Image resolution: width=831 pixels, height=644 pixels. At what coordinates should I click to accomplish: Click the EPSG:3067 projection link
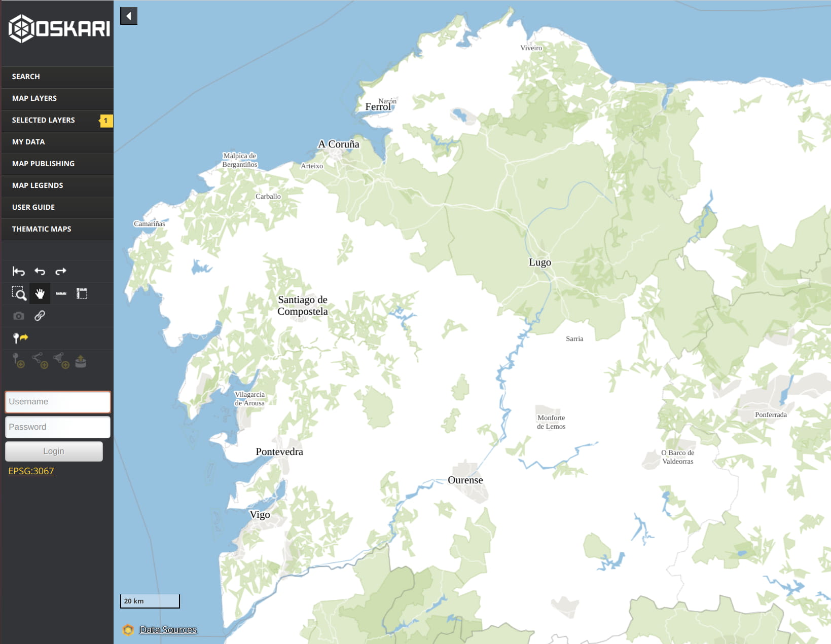pyautogui.click(x=31, y=471)
